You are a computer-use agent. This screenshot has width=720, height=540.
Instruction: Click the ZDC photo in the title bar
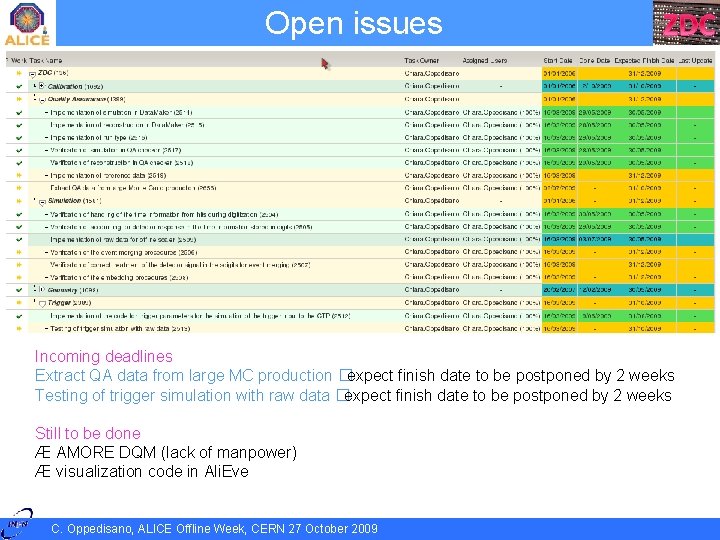click(x=686, y=23)
